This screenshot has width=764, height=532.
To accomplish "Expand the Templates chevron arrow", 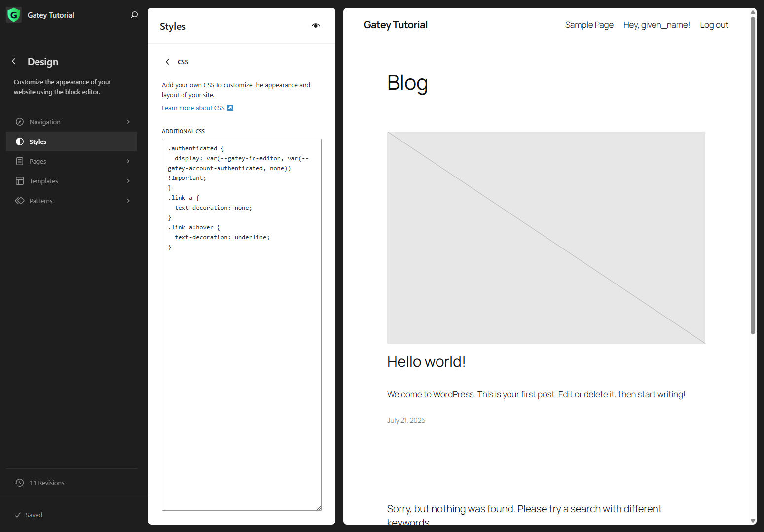I will click(128, 181).
